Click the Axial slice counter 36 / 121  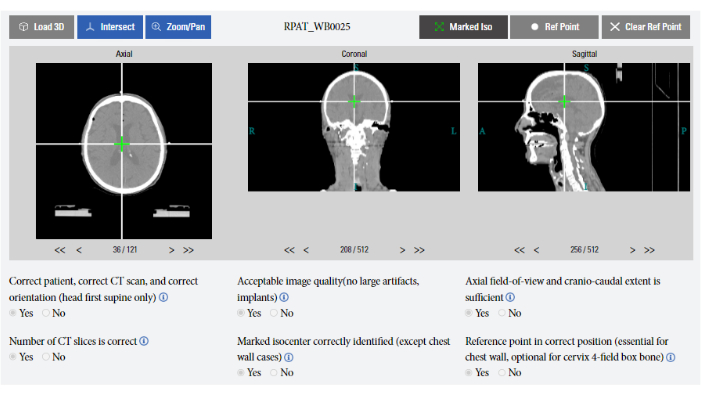pyautogui.click(x=125, y=250)
